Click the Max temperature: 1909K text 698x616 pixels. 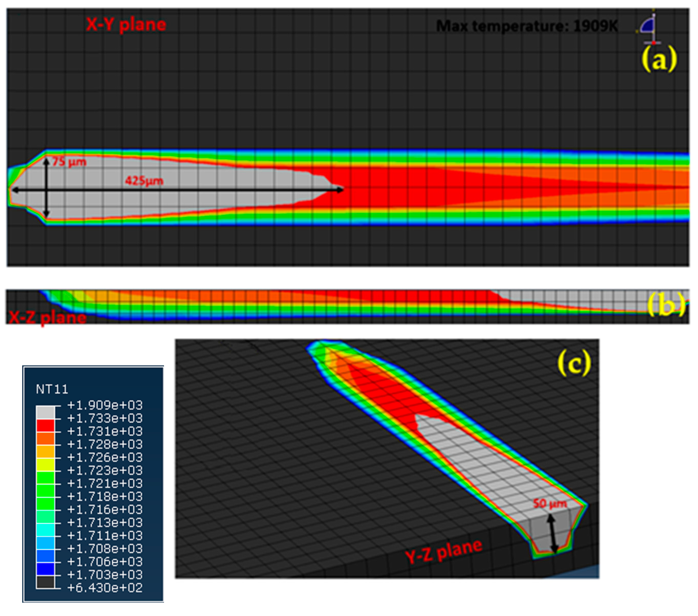coord(527,26)
